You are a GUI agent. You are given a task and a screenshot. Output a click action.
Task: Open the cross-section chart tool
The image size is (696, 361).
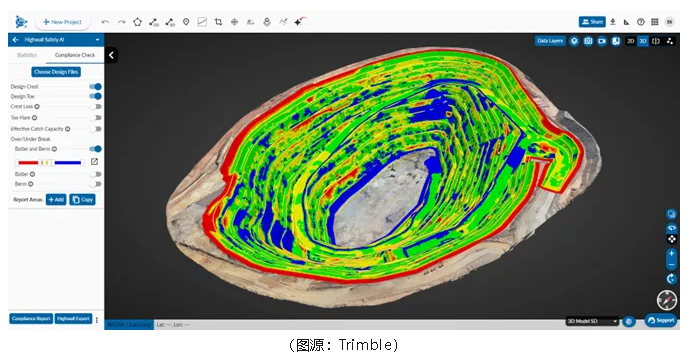202,22
